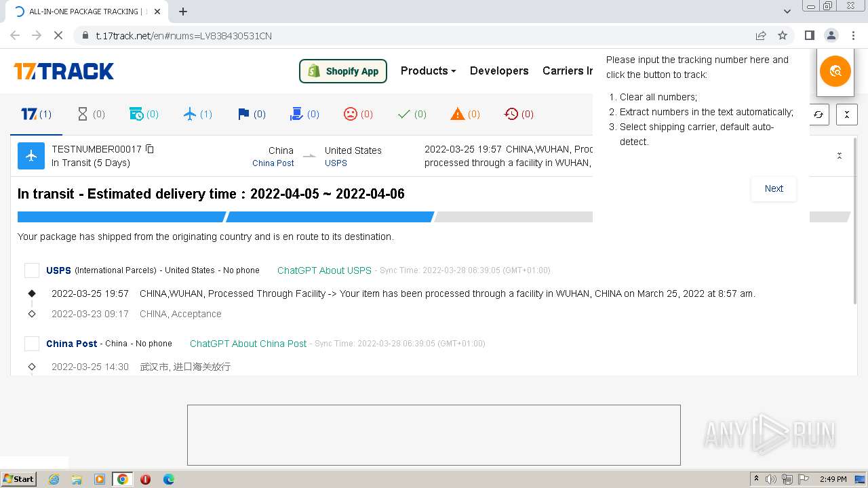Screen dimensions: 868x488
Task: Toggle the USPS carrier checkbox
Action: [32, 270]
